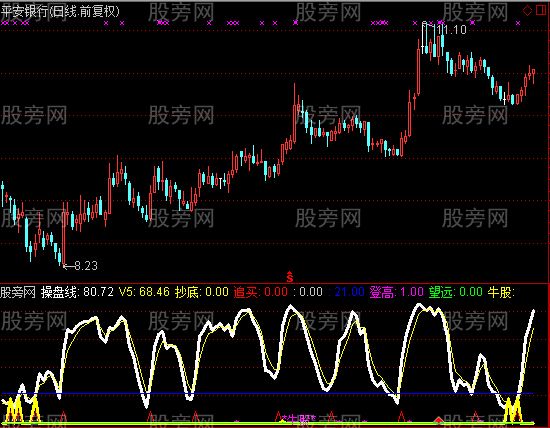
Task: Click the magenta 登高: 1.00 label
Action: coord(396,292)
